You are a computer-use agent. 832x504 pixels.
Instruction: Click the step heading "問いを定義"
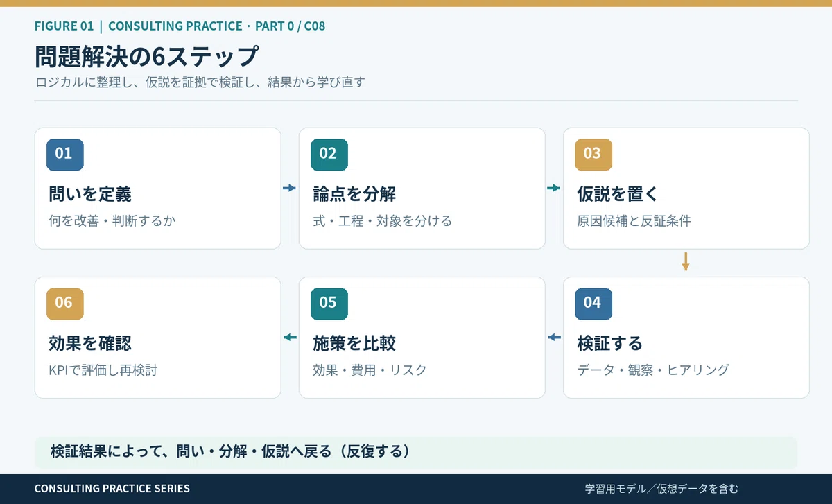(x=90, y=194)
